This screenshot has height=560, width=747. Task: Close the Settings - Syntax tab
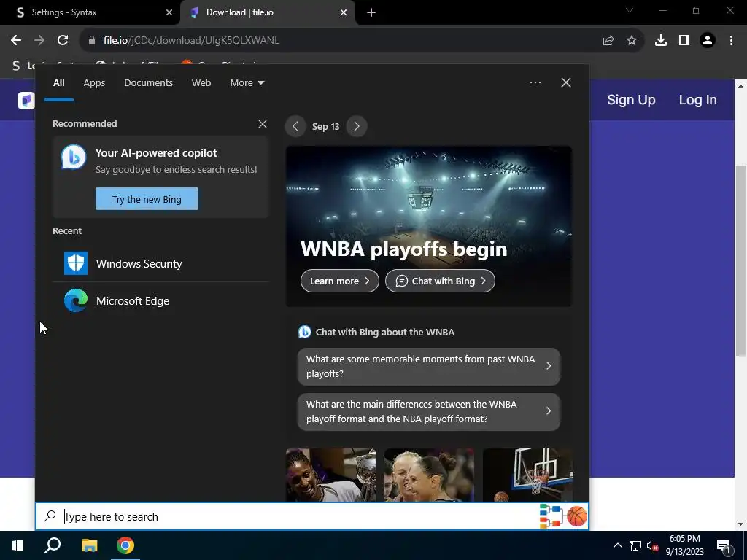(169, 13)
